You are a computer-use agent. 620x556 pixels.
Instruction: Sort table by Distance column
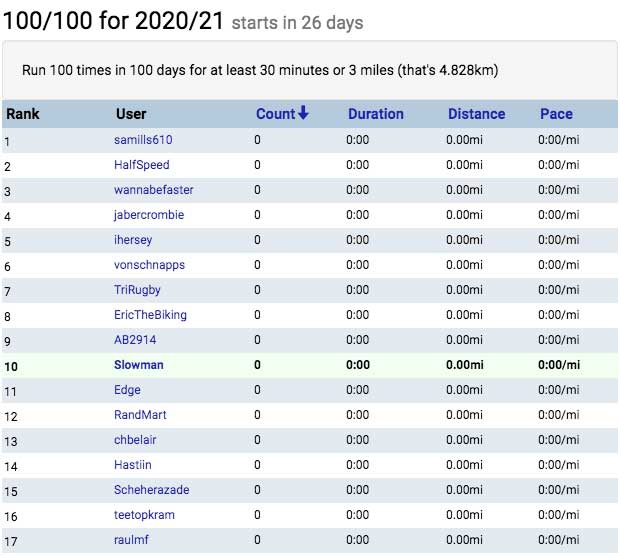coord(476,114)
